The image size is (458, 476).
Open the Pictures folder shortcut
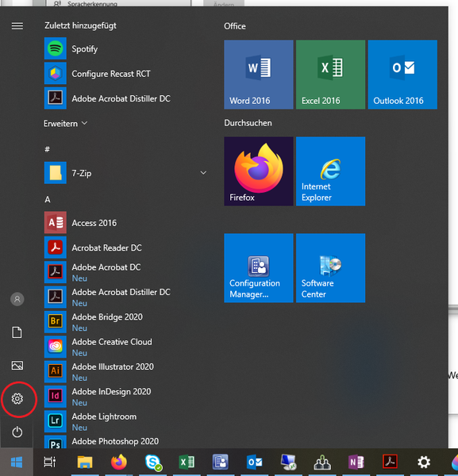pos(17,366)
